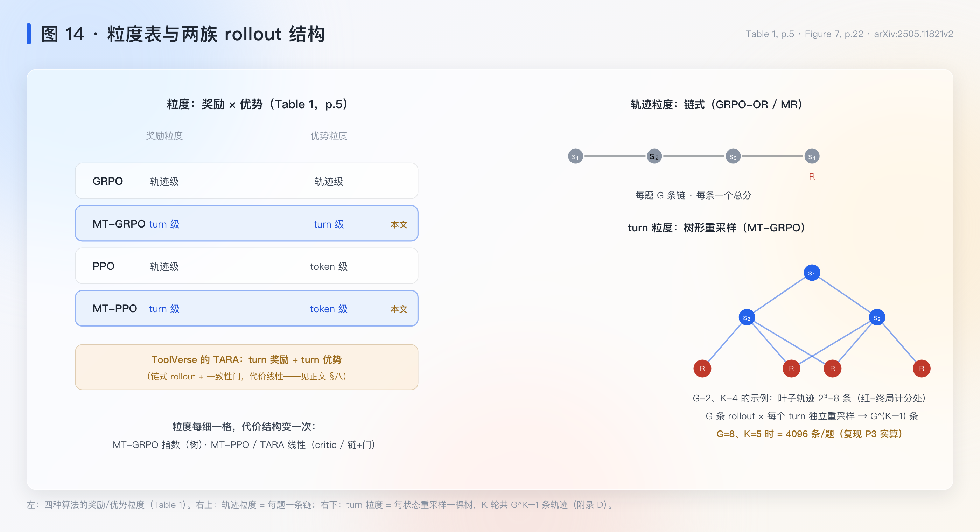Click the bottom footnote starting with 左：四种算法
Screen dimensions: 980x532
(320, 505)
